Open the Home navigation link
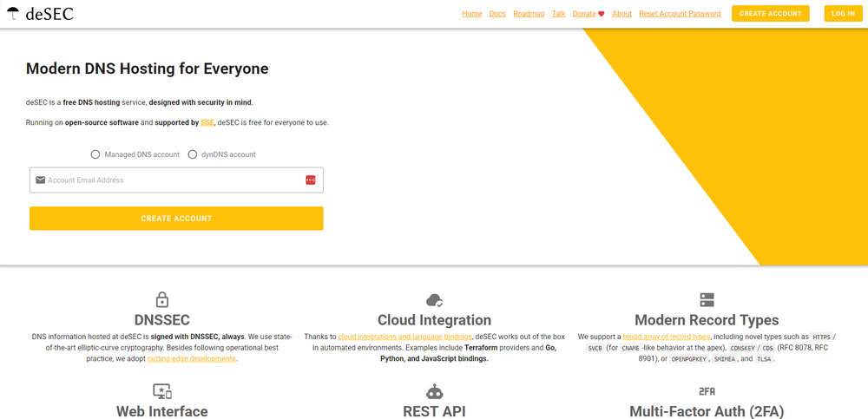 coord(471,14)
